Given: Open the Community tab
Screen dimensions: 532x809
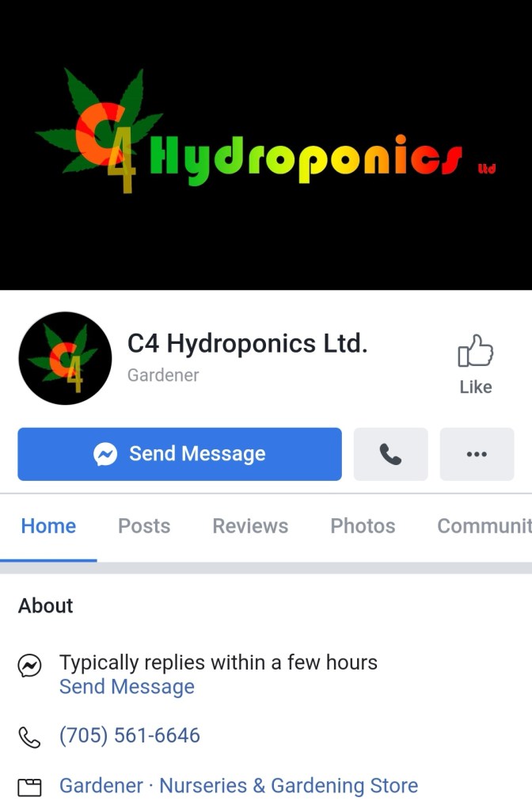Looking at the screenshot, I should (484, 526).
